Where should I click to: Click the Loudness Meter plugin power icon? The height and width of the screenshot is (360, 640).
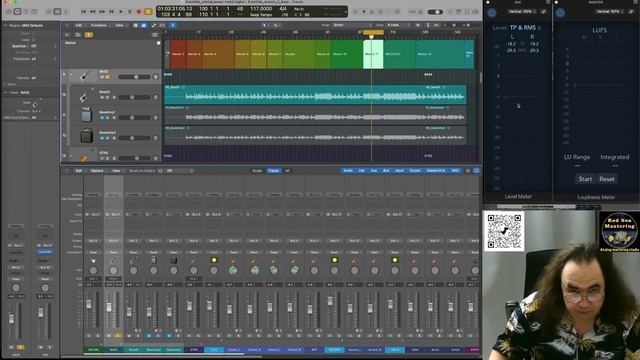coord(560,13)
